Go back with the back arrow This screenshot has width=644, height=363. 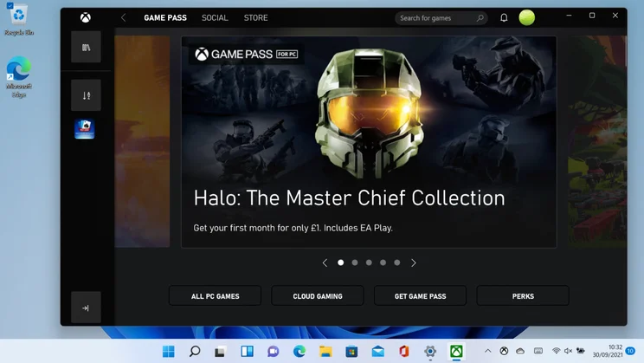[123, 17]
